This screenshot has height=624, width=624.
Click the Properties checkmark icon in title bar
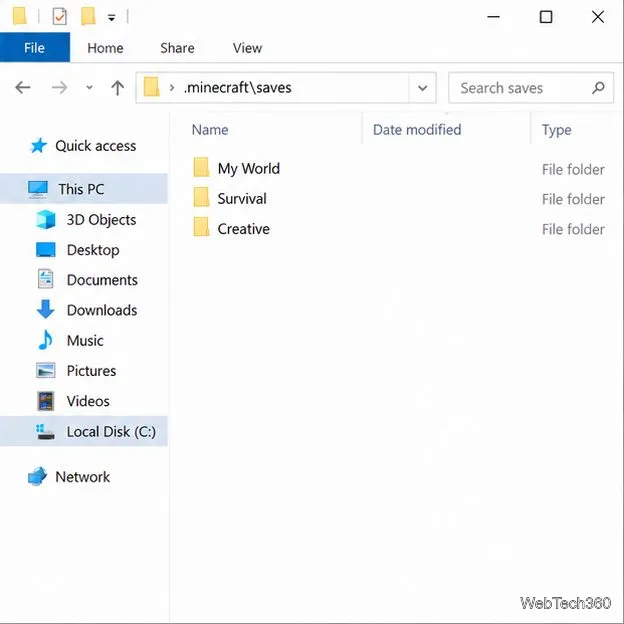(59, 17)
